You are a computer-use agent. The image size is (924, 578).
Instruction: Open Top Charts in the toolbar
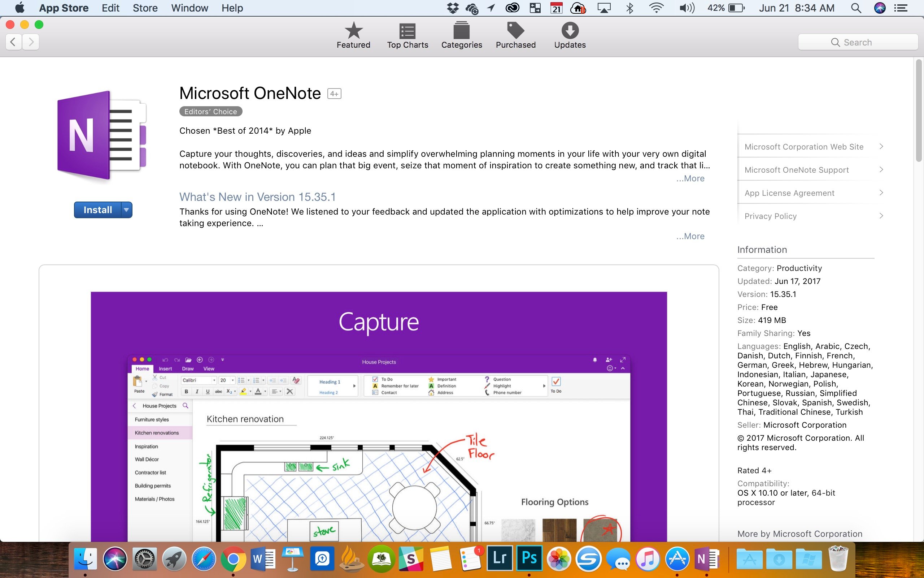tap(407, 35)
